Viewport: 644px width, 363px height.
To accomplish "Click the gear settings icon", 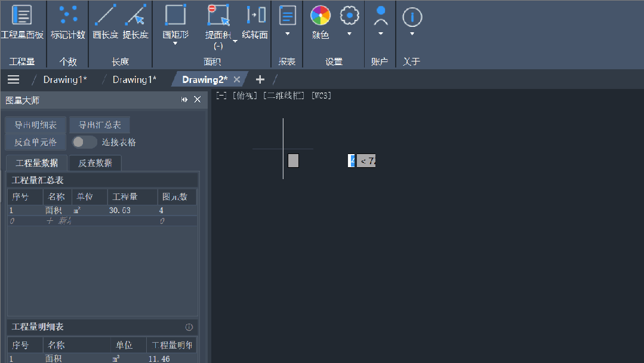I will pyautogui.click(x=350, y=16).
